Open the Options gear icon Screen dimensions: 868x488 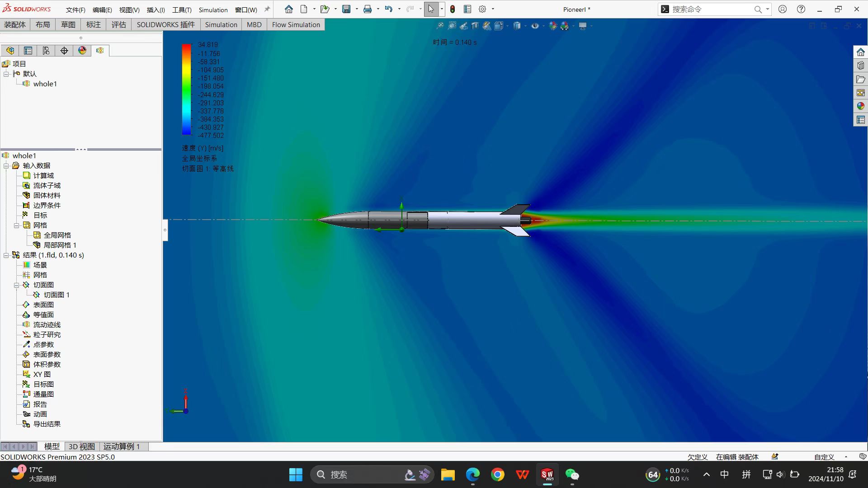[x=482, y=9]
